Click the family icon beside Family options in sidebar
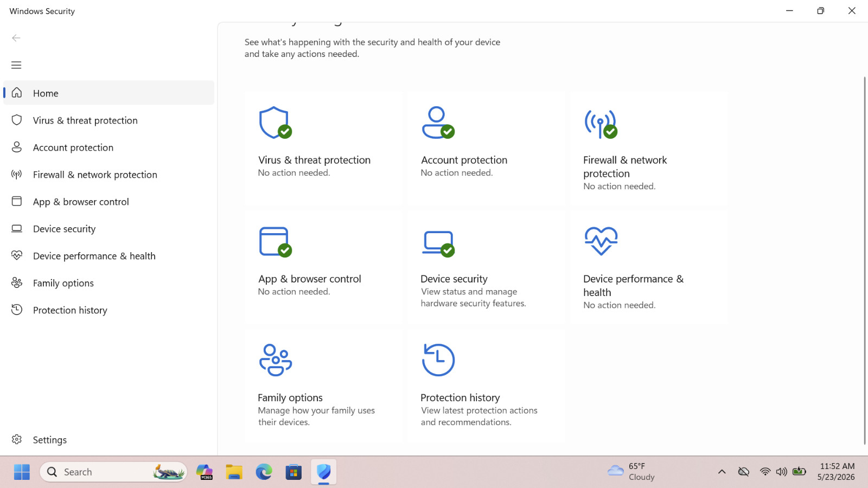868x488 pixels. [17, 282]
